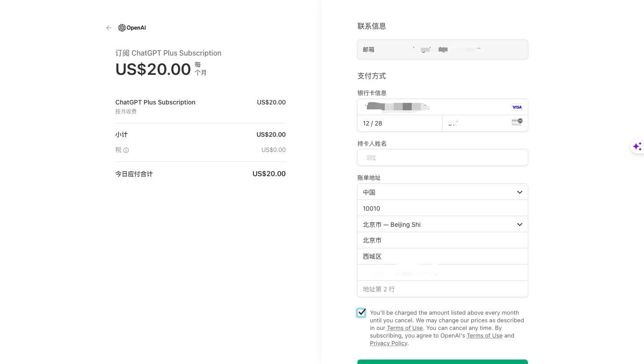Click the 地址第 2 行 field

point(443,289)
